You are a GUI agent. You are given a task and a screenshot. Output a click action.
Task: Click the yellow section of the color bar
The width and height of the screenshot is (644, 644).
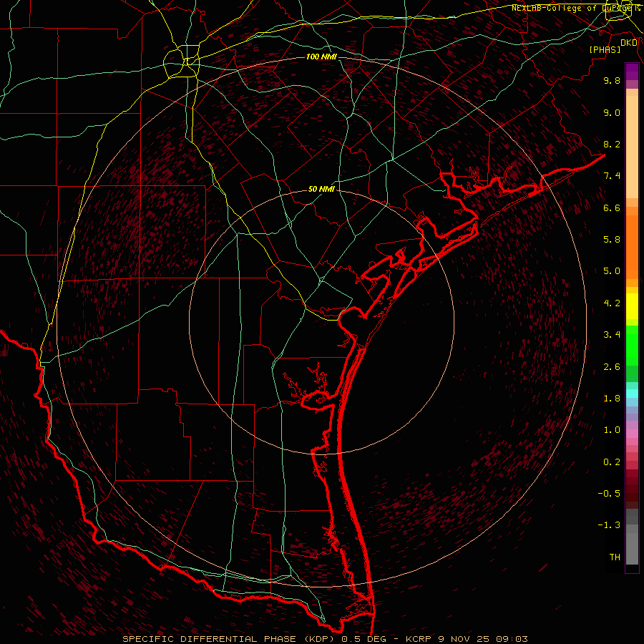[632, 306]
